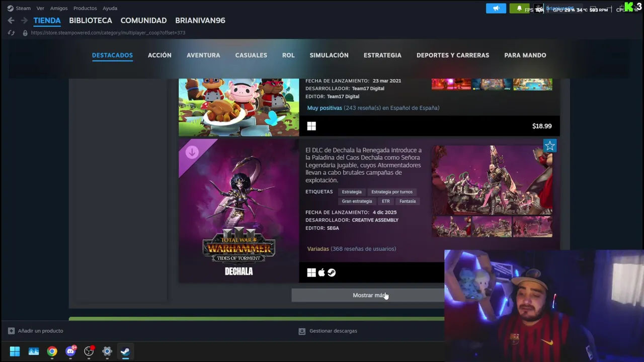This screenshot has height=362, width=644.
Task: Open the Steam menu in title bar
Action: click(23, 8)
